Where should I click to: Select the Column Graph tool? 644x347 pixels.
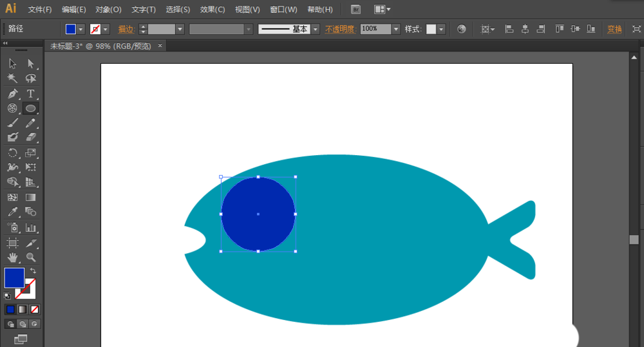pos(31,227)
